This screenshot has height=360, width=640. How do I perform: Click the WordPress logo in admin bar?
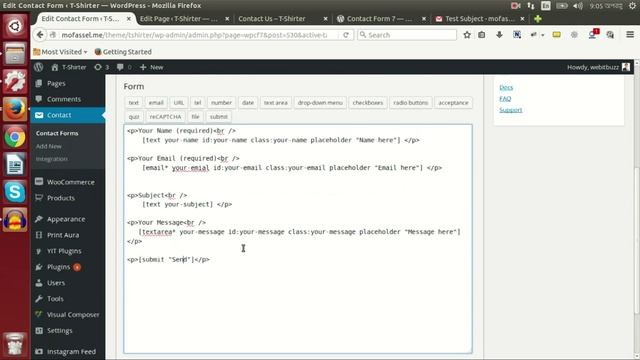pyautogui.click(x=38, y=67)
